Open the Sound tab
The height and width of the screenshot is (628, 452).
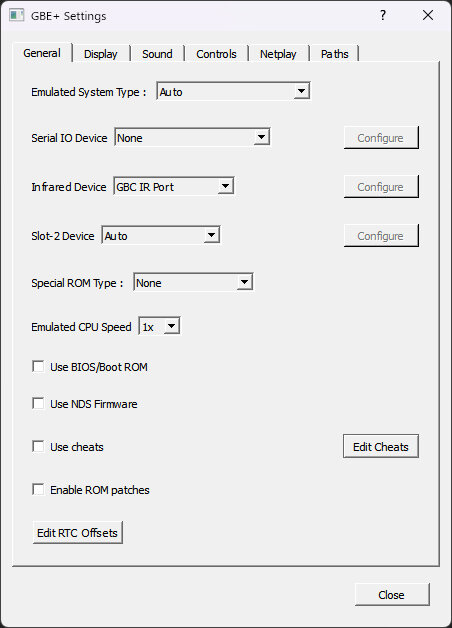(157, 54)
